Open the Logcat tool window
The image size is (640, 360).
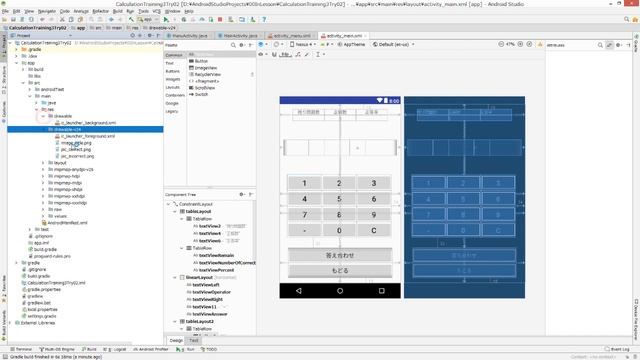(x=116, y=349)
